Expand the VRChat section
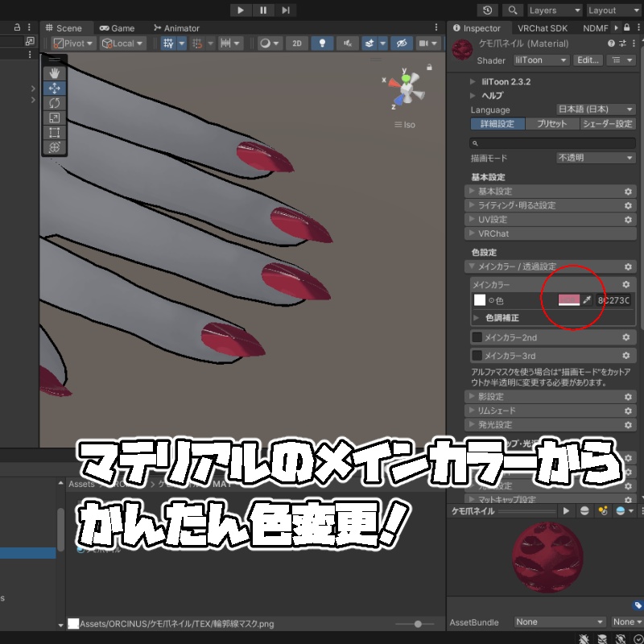The height and width of the screenshot is (644, 644). point(551,233)
